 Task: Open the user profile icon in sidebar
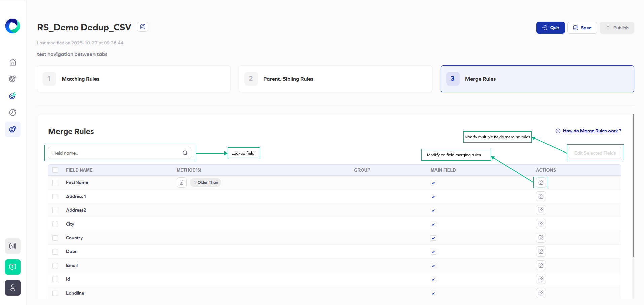[x=13, y=288]
